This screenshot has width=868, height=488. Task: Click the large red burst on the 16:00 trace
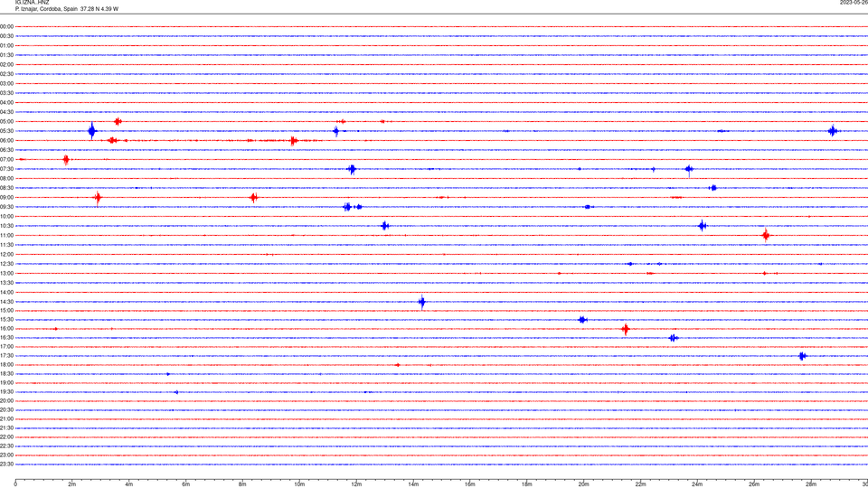pyautogui.click(x=626, y=329)
